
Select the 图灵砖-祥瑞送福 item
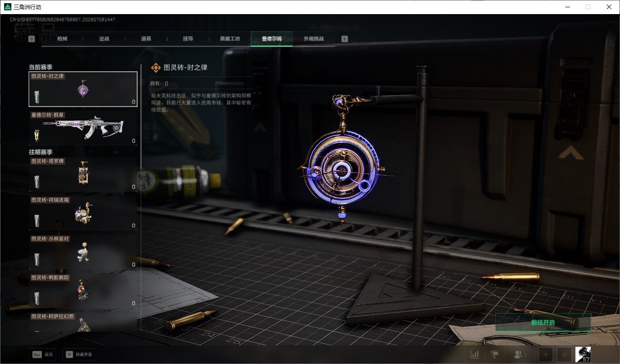click(83, 213)
